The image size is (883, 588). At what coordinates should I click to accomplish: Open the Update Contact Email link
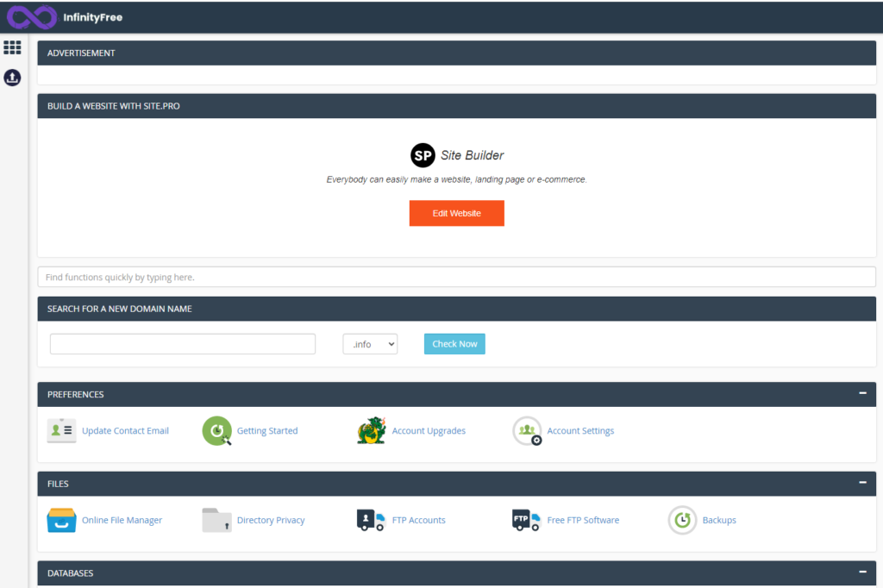click(x=125, y=431)
